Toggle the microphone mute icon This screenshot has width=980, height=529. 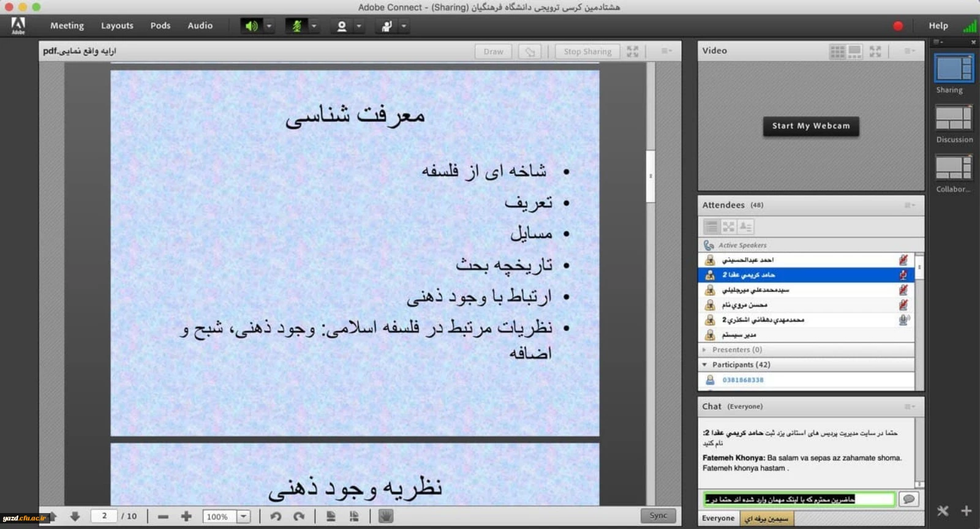(296, 26)
